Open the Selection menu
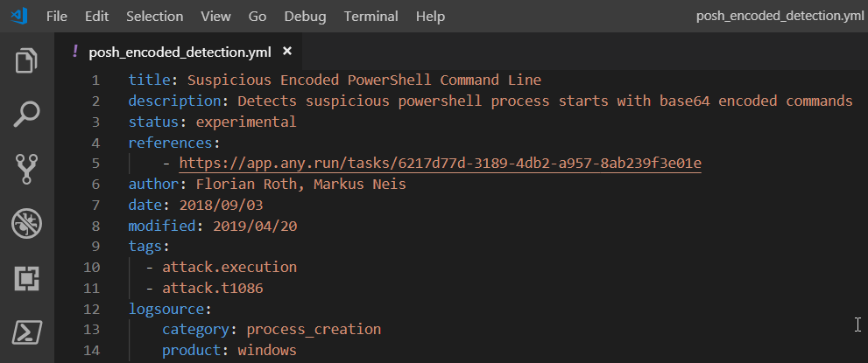Viewport: 868px width, 363px height. (x=154, y=16)
